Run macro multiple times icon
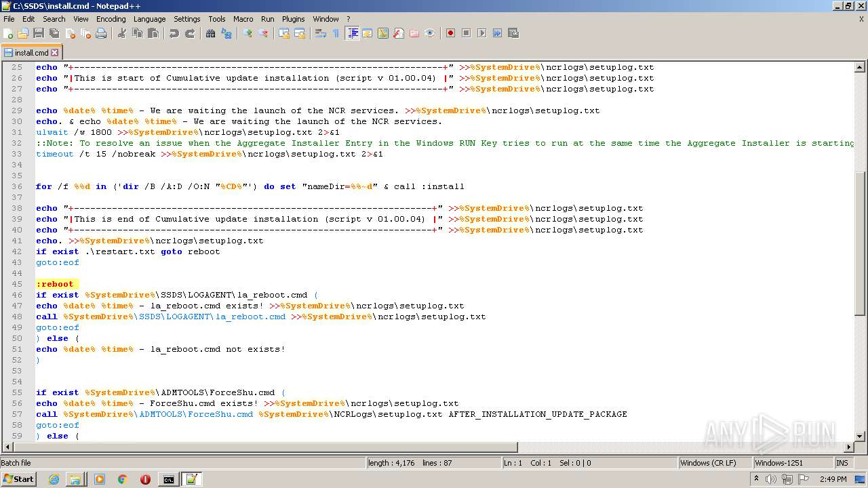The image size is (868, 488). tap(497, 33)
